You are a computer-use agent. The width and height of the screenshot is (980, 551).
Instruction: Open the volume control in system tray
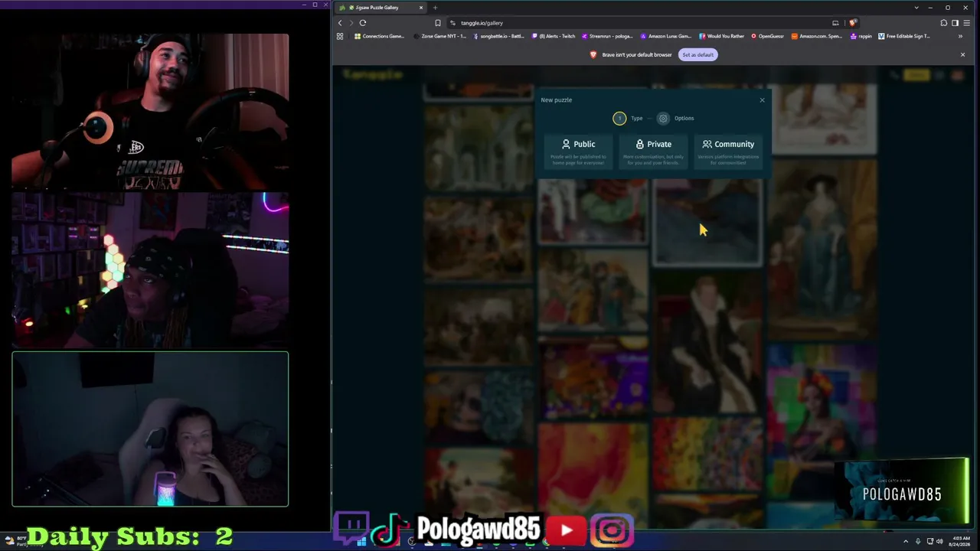(939, 541)
